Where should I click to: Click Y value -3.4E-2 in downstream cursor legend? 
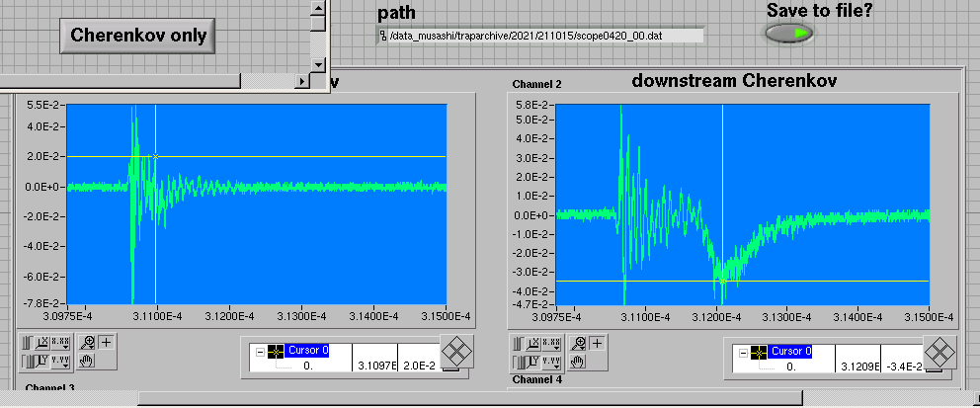coord(903,366)
